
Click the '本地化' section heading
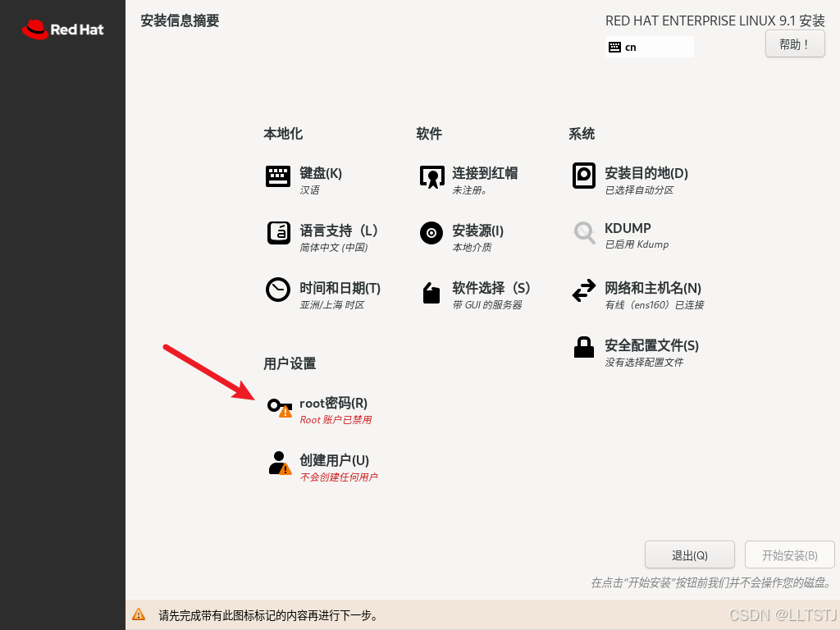(283, 134)
